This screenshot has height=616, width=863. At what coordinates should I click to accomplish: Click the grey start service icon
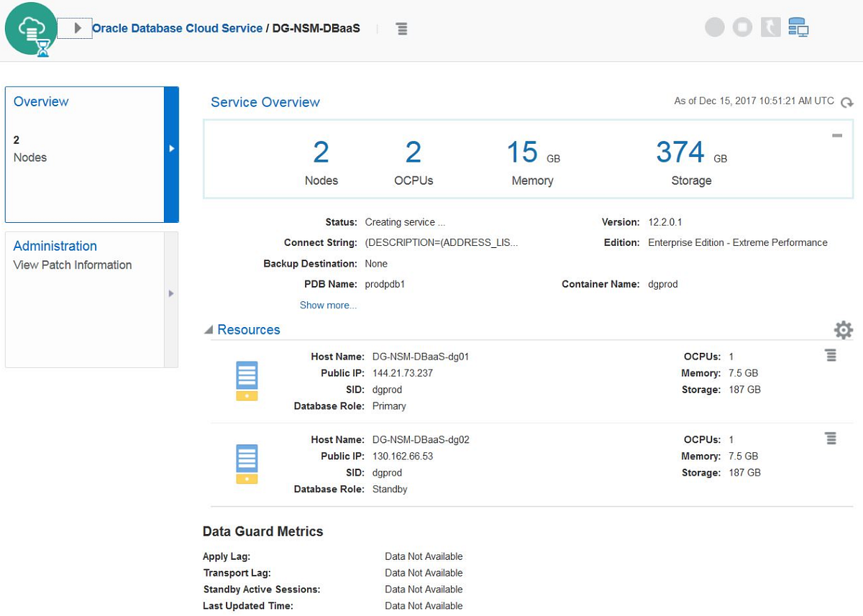(x=715, y=27)
